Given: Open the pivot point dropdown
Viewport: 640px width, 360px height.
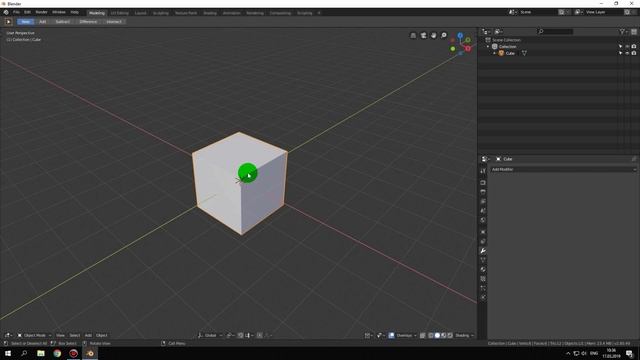Looking at the screenshot, I should click(230, 336).
